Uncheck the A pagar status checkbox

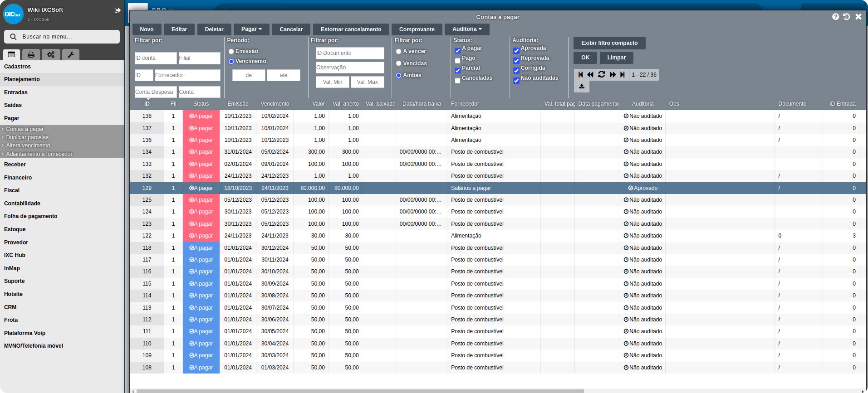458,51
